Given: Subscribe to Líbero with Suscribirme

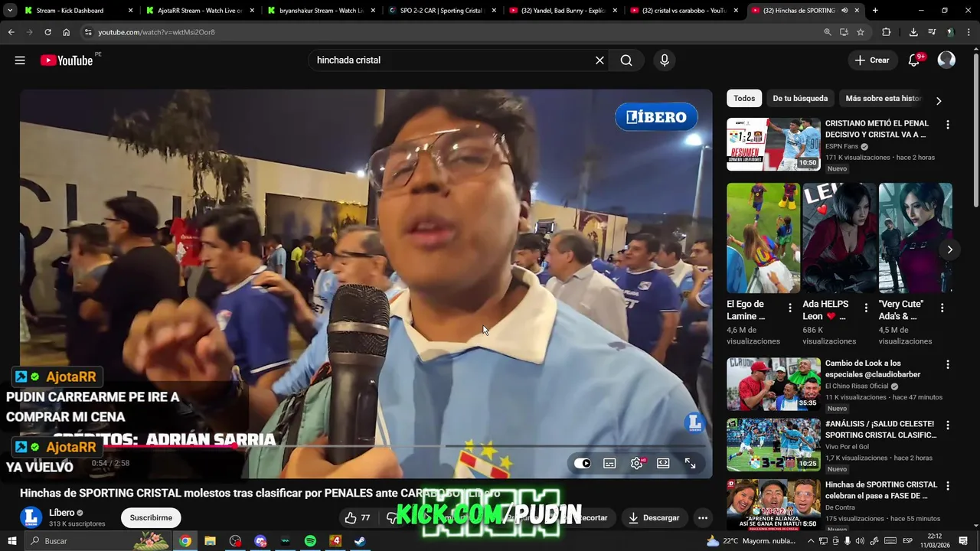Looking at the screenshot, I should pyautogui.click(x=151, y=518).
